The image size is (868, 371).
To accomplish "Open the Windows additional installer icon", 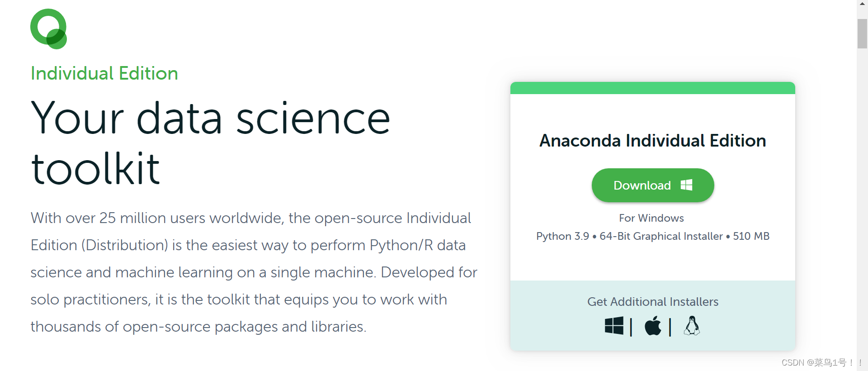I will coord(614,326).
